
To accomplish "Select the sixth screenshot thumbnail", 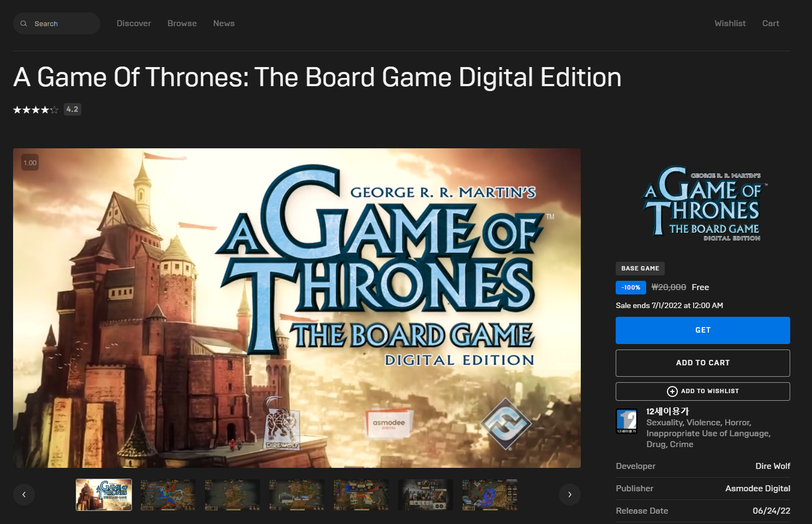I will pyautogui.click(x=425, y=495).
